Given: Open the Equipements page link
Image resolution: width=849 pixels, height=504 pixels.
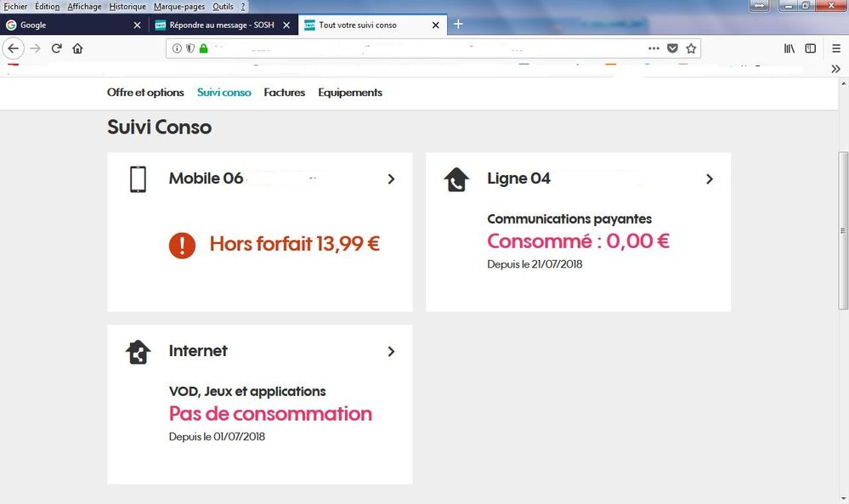Looking at the screenshot, I should 350,93.
